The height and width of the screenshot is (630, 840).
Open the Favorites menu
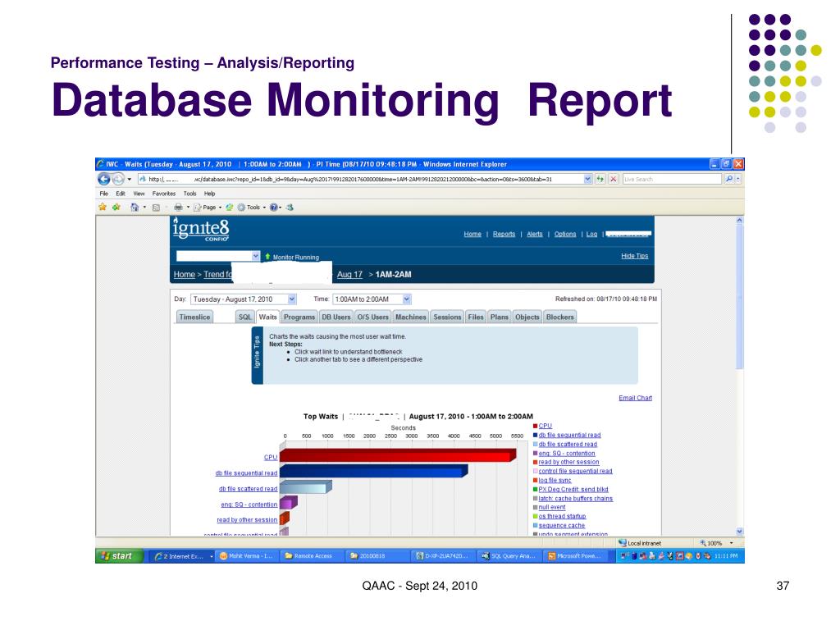164,194
